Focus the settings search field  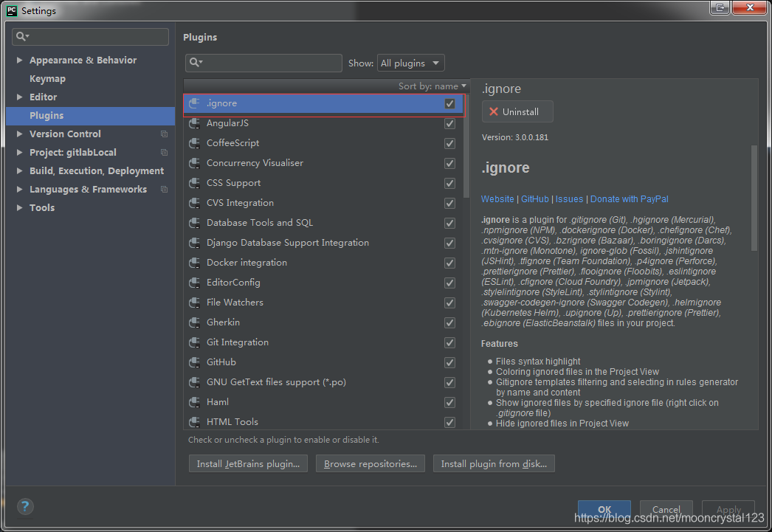(90, 37)
